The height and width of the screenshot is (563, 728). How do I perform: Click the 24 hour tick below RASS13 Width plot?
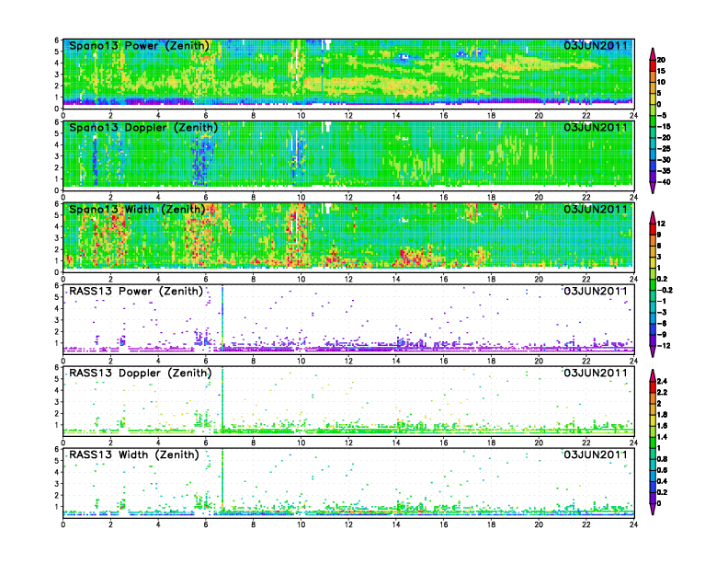click(633, 525)
